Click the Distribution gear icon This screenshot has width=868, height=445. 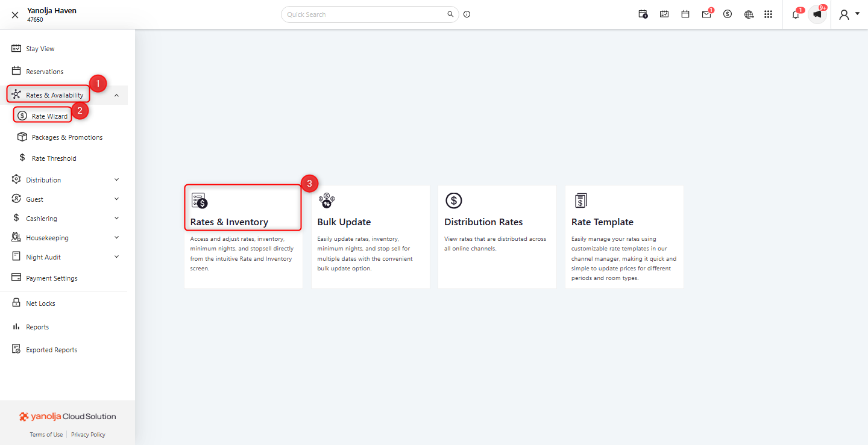(16, 179)
